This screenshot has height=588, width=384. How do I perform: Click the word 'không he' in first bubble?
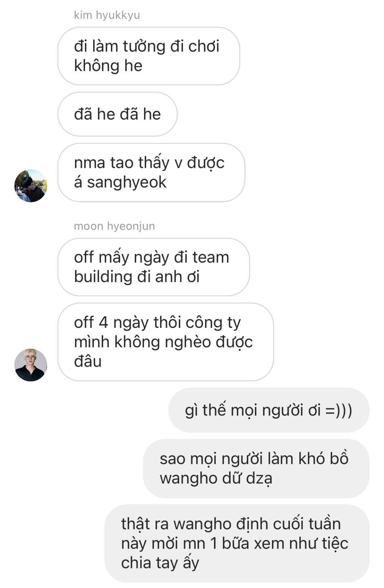[x=108, y=66]
